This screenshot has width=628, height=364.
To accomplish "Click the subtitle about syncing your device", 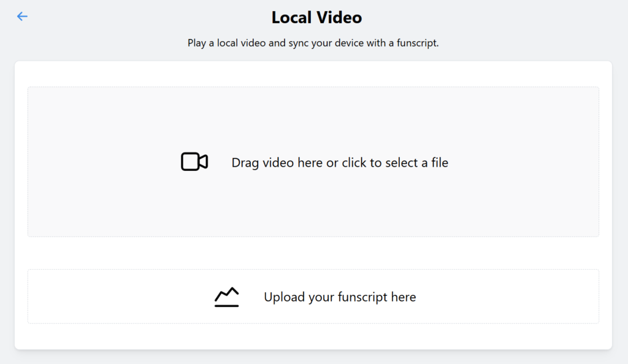I will (313, 44).
